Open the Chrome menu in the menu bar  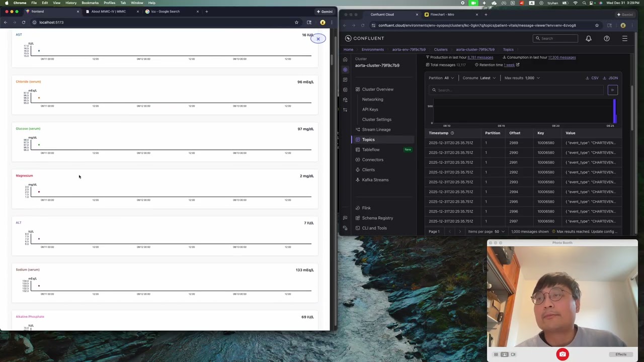pyautogui.click(x=20, y=3)
